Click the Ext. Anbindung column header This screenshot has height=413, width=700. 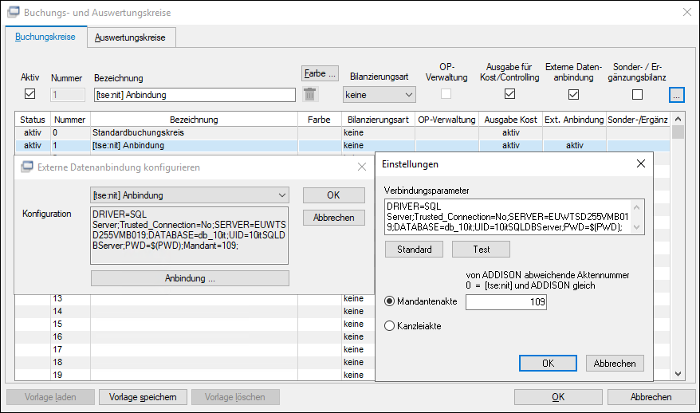tap(574, 120)
